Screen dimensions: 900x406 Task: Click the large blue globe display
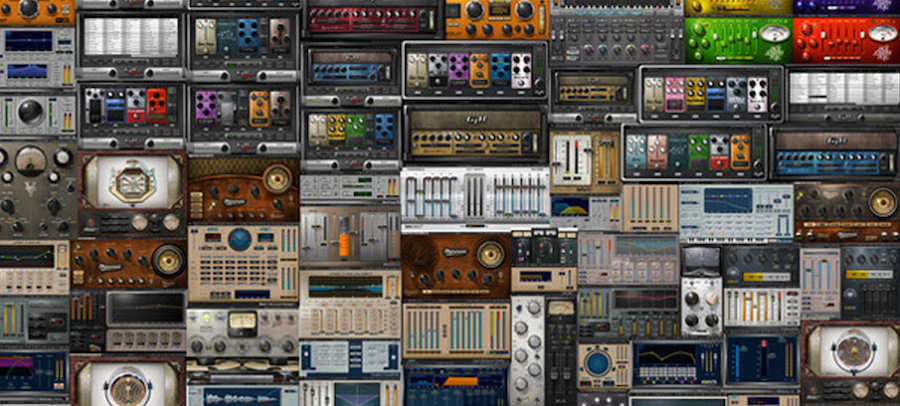[240, 239]
